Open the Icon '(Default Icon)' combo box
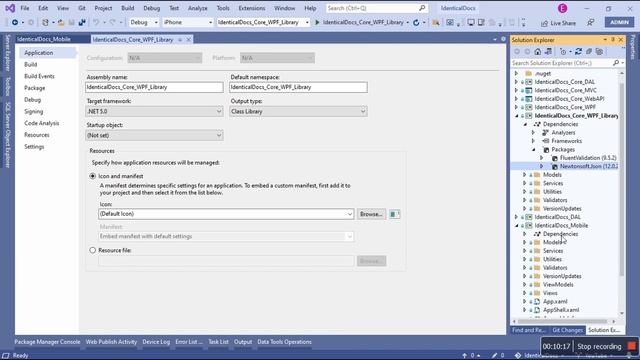Image resolution: width=640 pixels, height=360 pixels. pyautogui.click(x=226, y=214)
